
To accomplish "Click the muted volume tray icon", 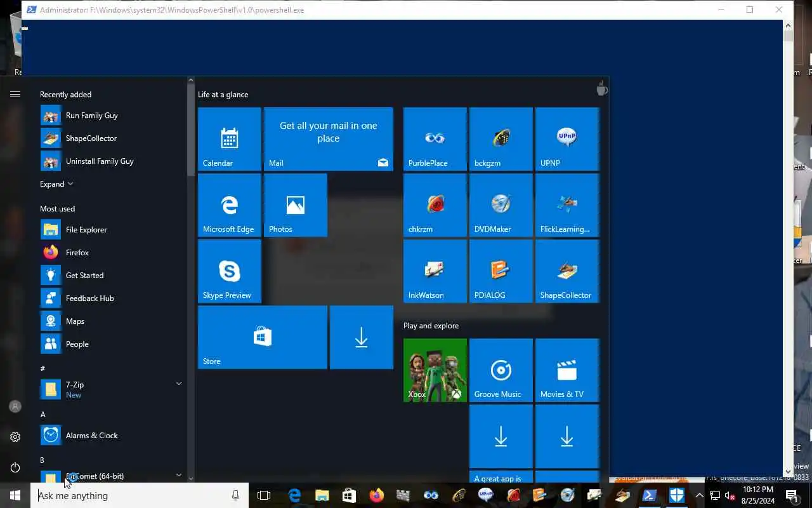I will point(730,495).
